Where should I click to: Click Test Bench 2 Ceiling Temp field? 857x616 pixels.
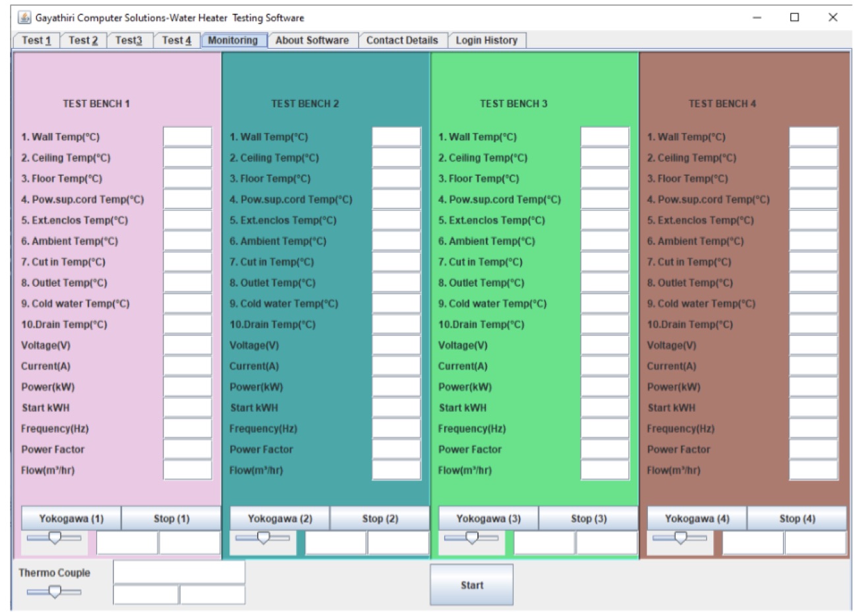click(x=396, y=157)
